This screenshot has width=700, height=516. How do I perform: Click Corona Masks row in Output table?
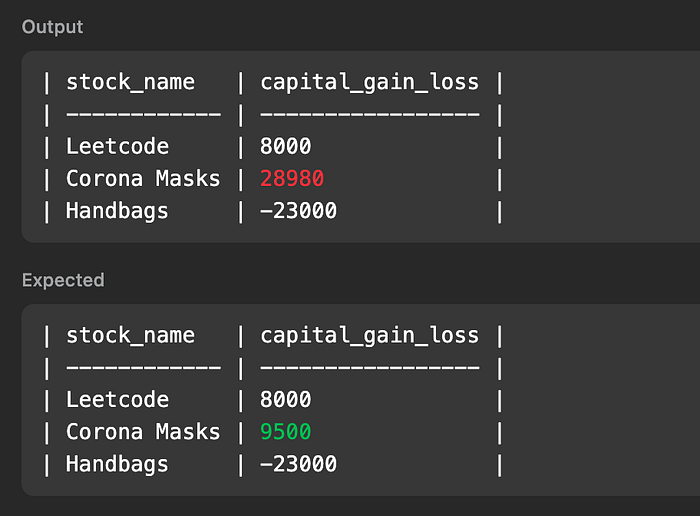coord(273,179)
